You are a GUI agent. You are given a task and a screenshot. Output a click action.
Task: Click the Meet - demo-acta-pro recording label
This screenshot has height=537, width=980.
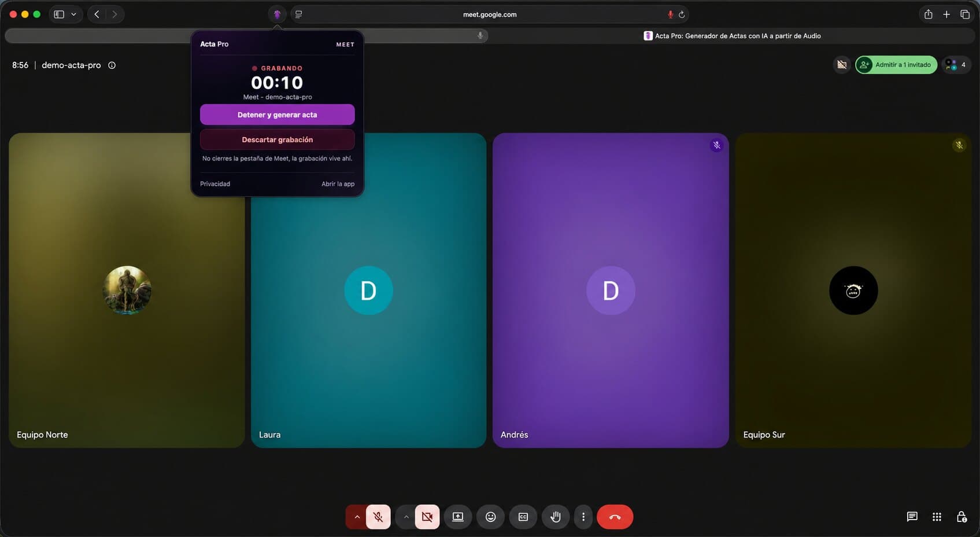click(x=278, y=97)
